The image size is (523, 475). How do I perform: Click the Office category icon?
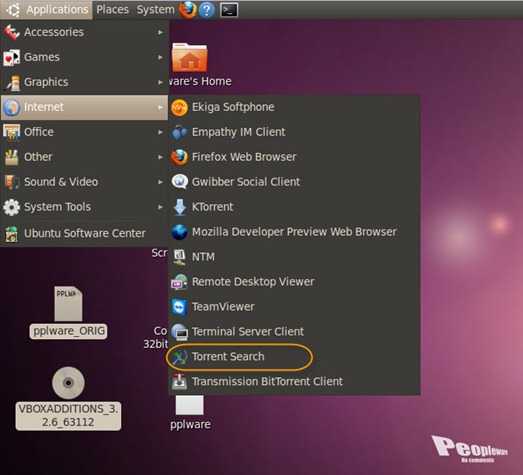tap(12, 132)
